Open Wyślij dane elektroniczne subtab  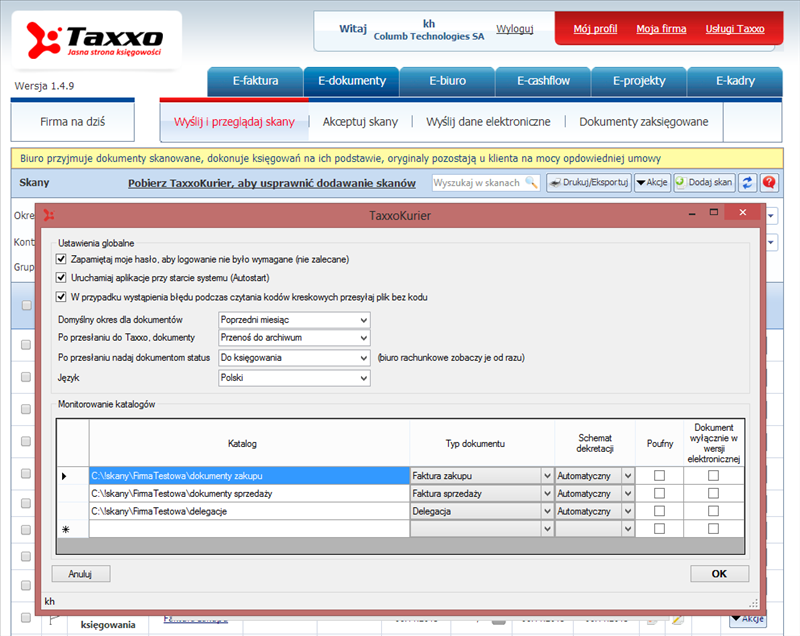488,122
